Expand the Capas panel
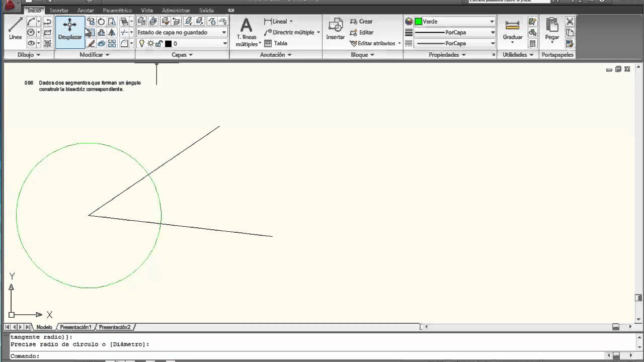 (x=182, y=55)
